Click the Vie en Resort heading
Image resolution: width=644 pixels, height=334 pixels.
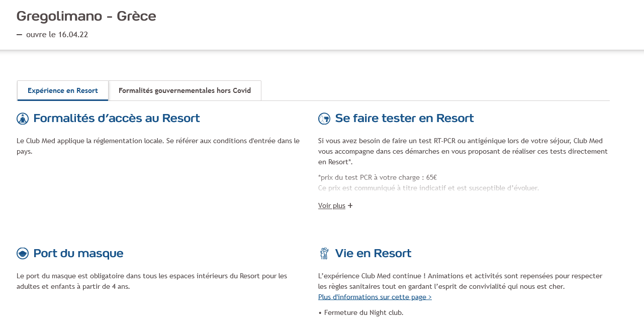tap(374, 254)
